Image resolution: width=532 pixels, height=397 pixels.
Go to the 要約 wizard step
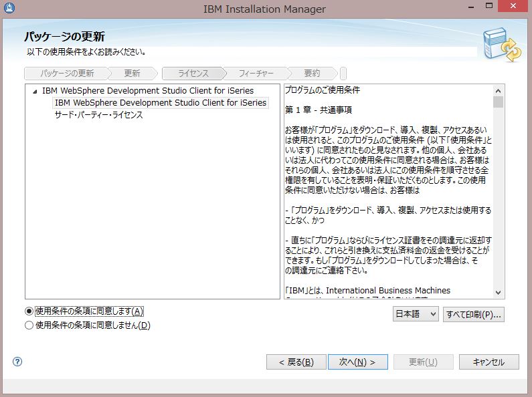pyautogui.click(x=312, y=73)
